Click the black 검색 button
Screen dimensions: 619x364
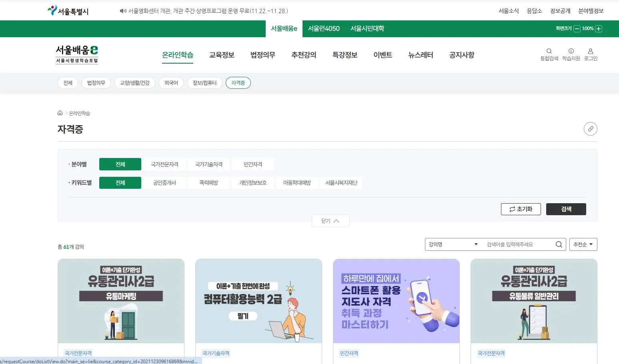click(566, 209)
